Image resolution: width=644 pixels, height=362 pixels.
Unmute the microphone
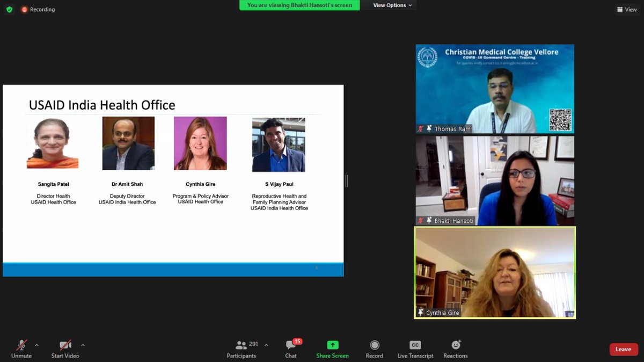(x=21, y=349)
